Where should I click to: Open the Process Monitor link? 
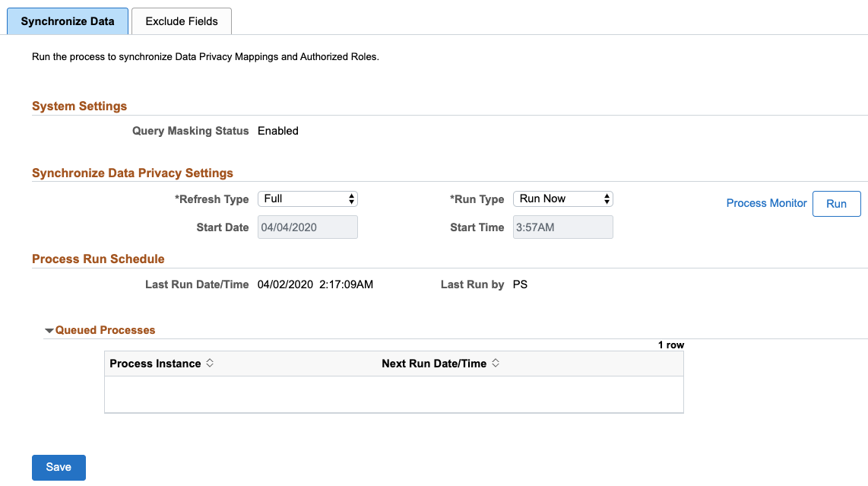pos(766,203)
